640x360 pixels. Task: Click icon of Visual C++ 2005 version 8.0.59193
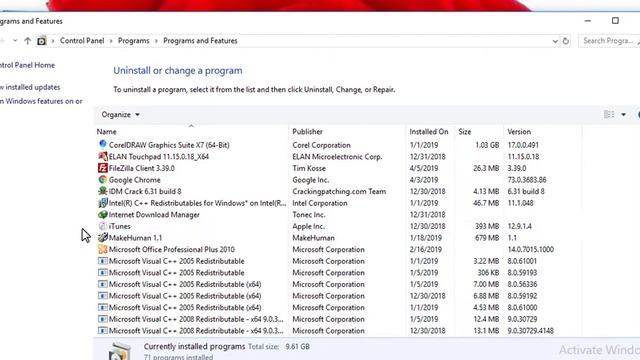102,272
